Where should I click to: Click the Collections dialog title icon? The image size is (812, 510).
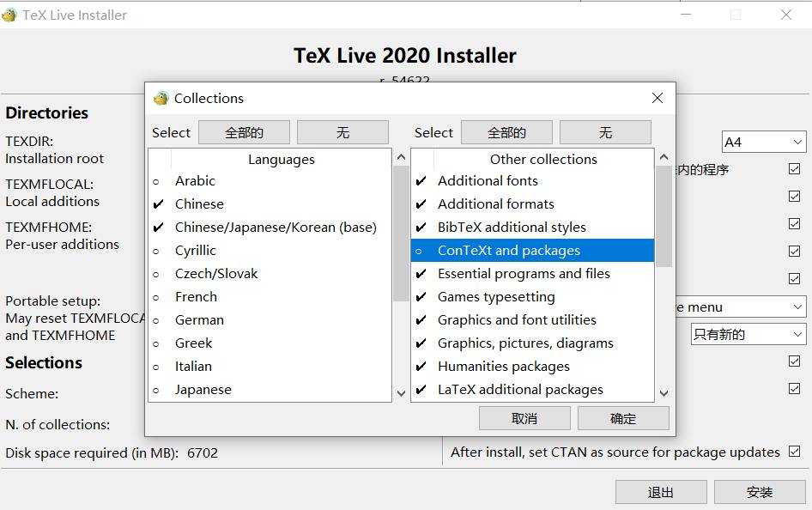click(x=161, y=98)
